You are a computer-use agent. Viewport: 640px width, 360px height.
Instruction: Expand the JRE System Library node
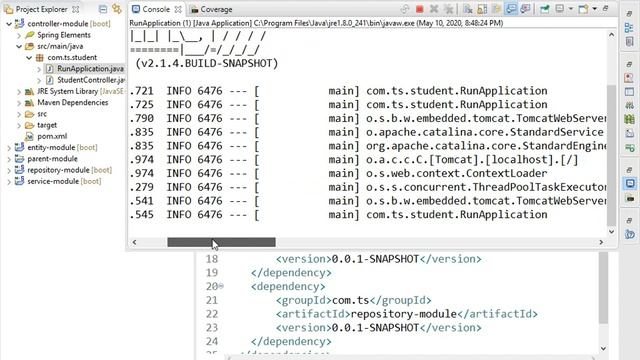(x=19, y=91)
